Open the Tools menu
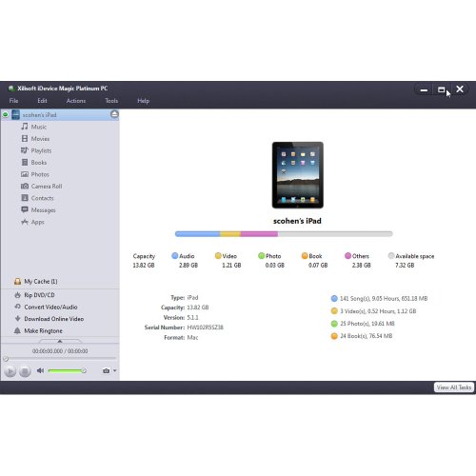 tap(111, 101)
